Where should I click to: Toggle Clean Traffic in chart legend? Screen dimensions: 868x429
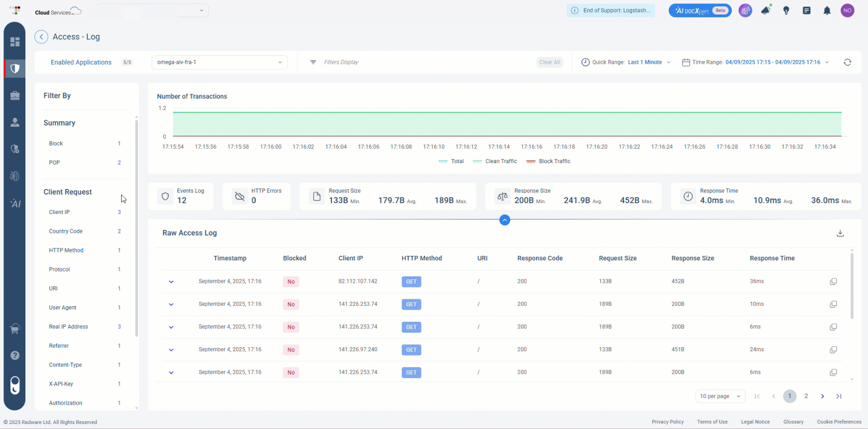coord(495,161)
